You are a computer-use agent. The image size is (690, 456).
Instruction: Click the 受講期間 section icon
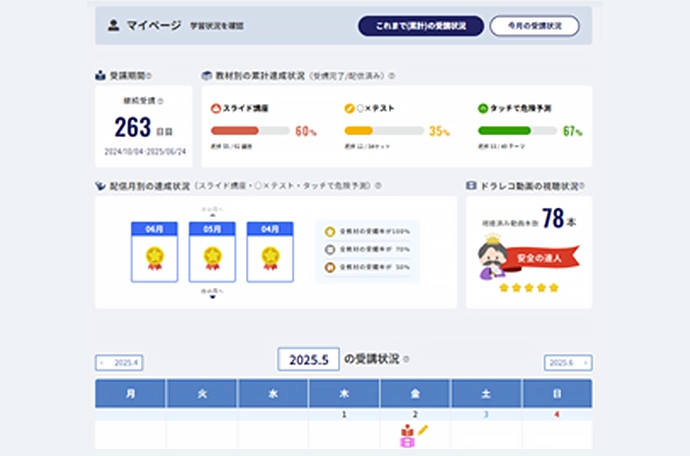[x=100, y=76]
